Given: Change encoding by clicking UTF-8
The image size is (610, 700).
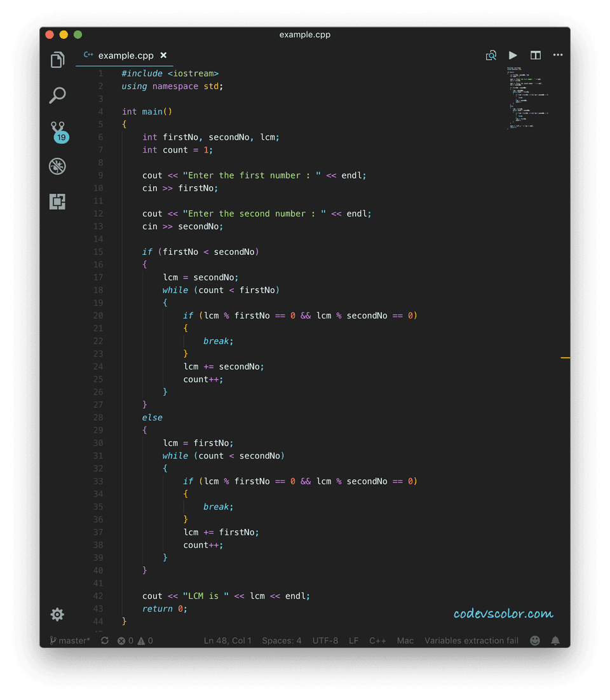Looking at the screenshot, I should (x=325, y=640).
